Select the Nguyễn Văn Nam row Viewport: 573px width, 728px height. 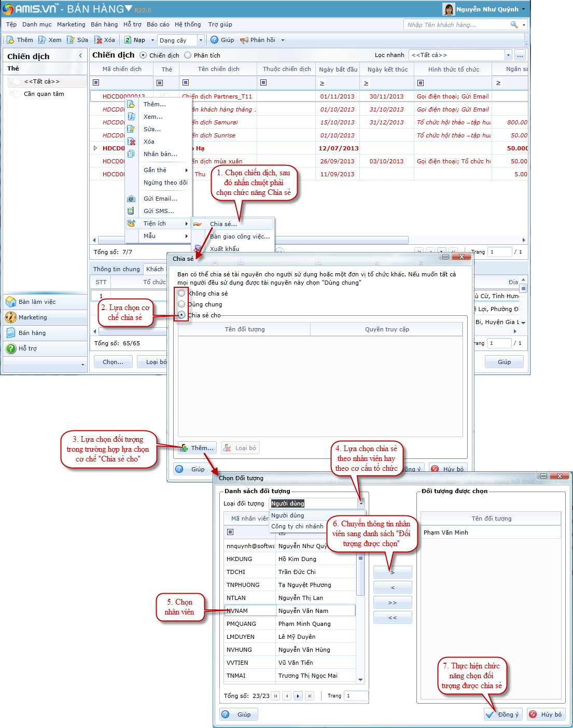(x=303, y=611)
